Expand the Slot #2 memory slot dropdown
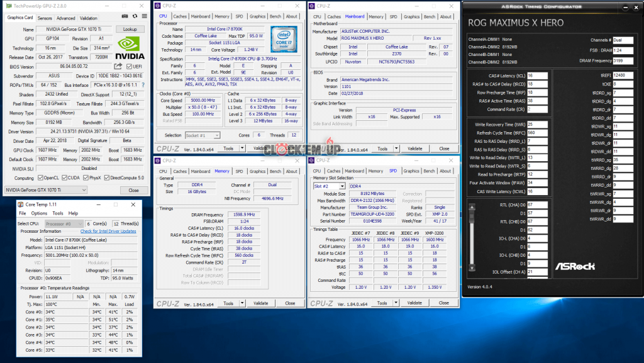Image resolution: width=644 pixels, height=363 pixels. coord(328,186)
